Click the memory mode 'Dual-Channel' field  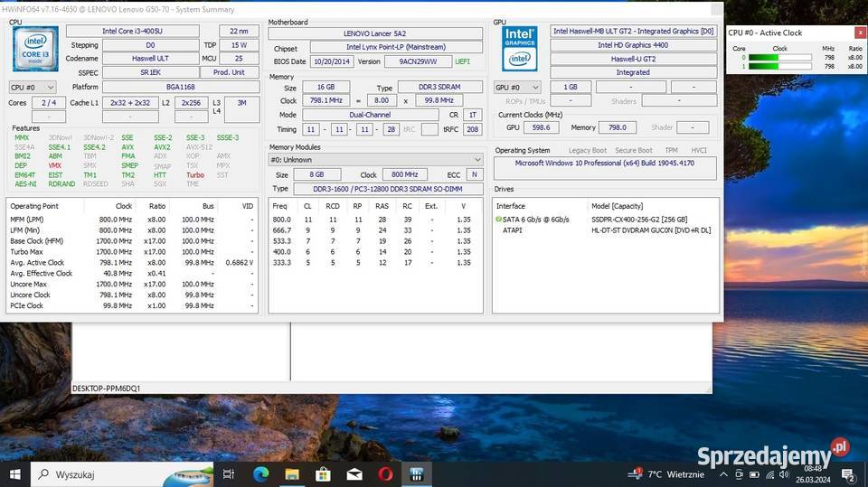(370, 115)
